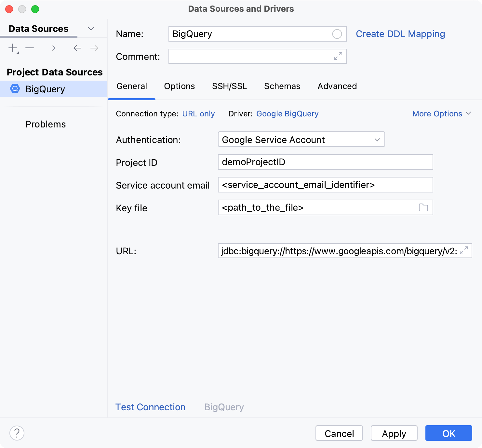This screenshot has height=448, width=482.
Task: Switch driver from Google BigQuery
Action: pyautogui.click(x=287, y=113)
